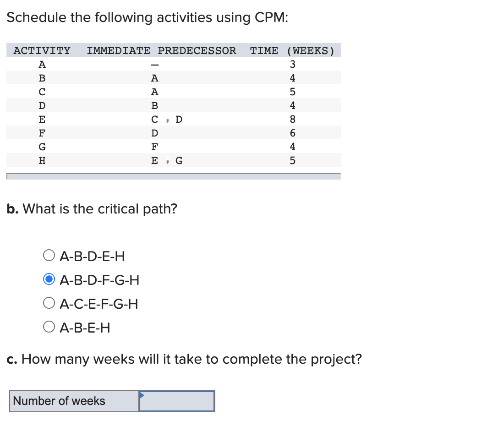Click the predecessor cell showing E, G
503x448 pixels.
(x=166, y=160)
